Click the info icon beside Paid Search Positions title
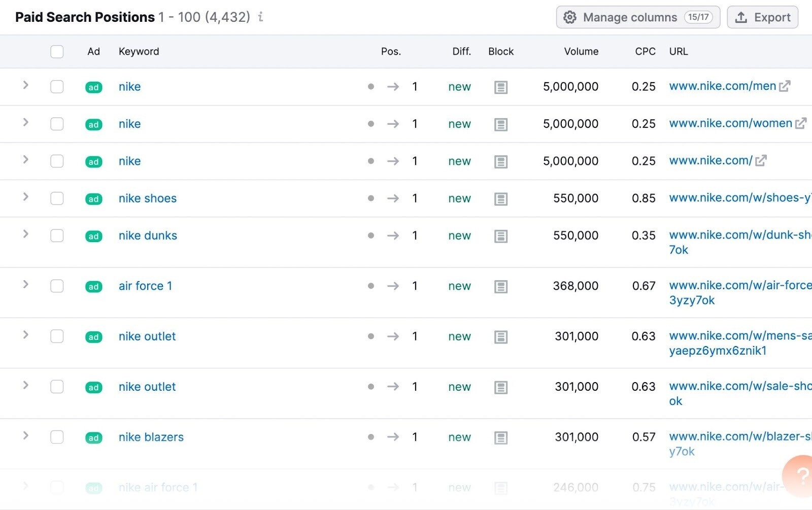812x510 pixels. [x=260, y=17]
